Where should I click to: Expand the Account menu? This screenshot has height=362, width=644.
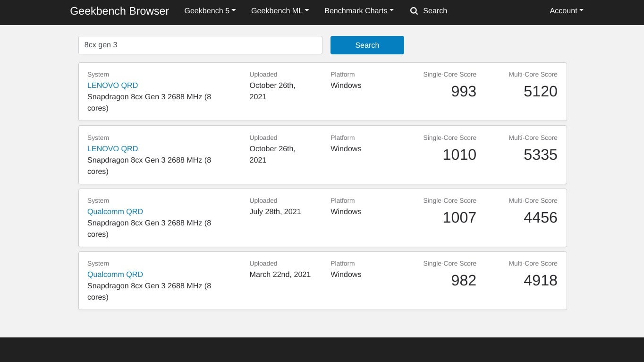566,11
